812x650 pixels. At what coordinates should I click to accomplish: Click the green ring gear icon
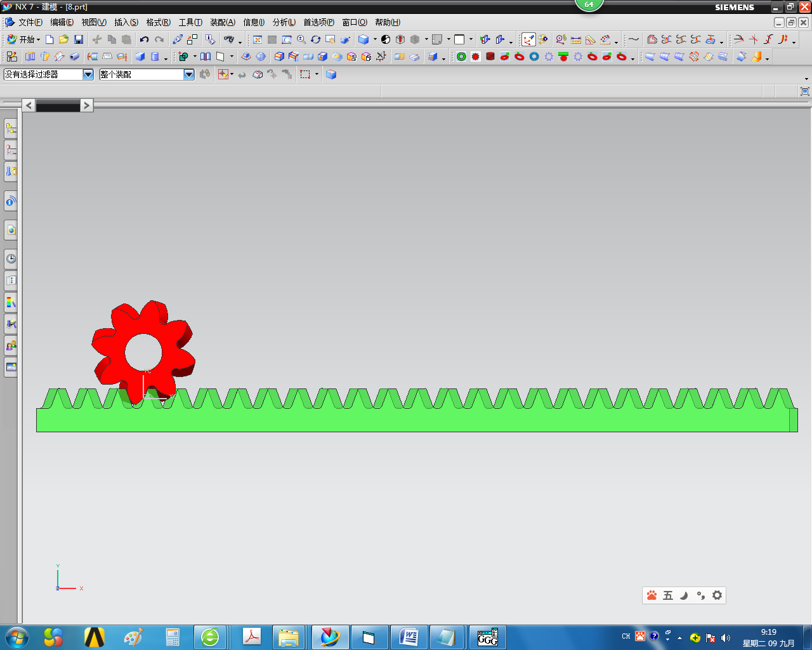point(461,56)
